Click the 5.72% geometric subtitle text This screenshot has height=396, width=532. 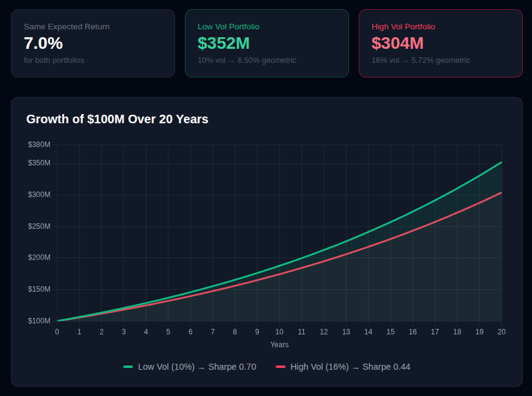[420, 60]
